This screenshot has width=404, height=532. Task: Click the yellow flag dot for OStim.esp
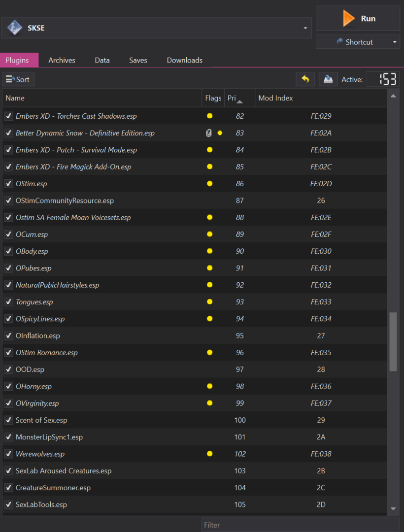[209, 184]
